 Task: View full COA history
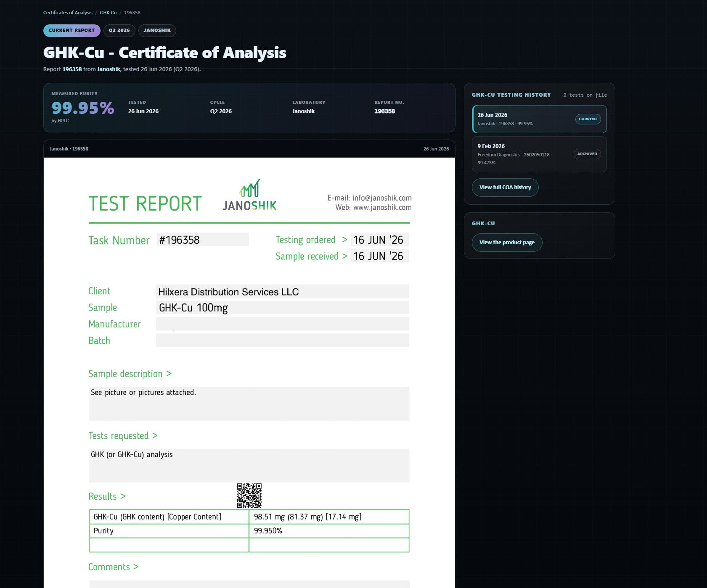coord(505,187)
